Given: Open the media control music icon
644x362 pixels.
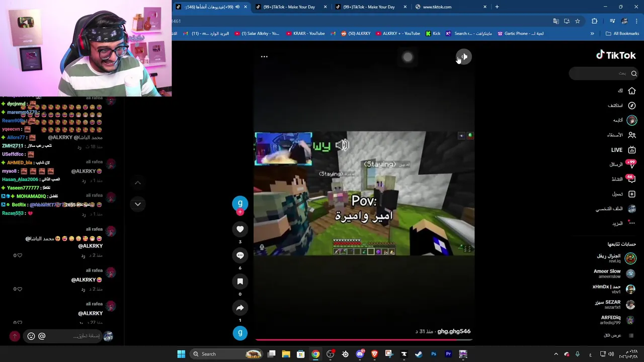Looking at the screenshot, I should [x=612, y=21].
